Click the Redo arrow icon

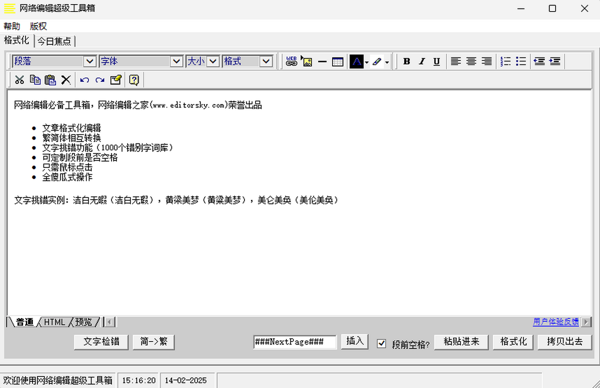click(x=100, y=80)
